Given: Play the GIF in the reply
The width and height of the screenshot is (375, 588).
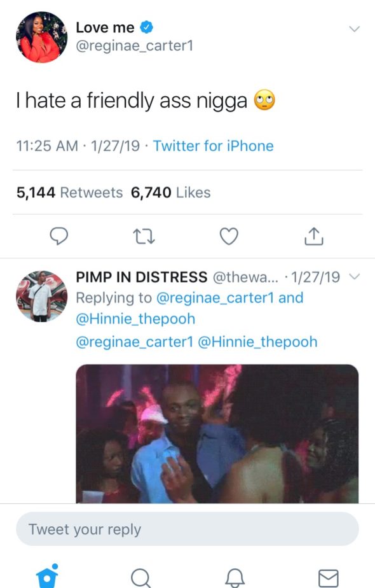Looking at the screenshot, I should 217,433.
